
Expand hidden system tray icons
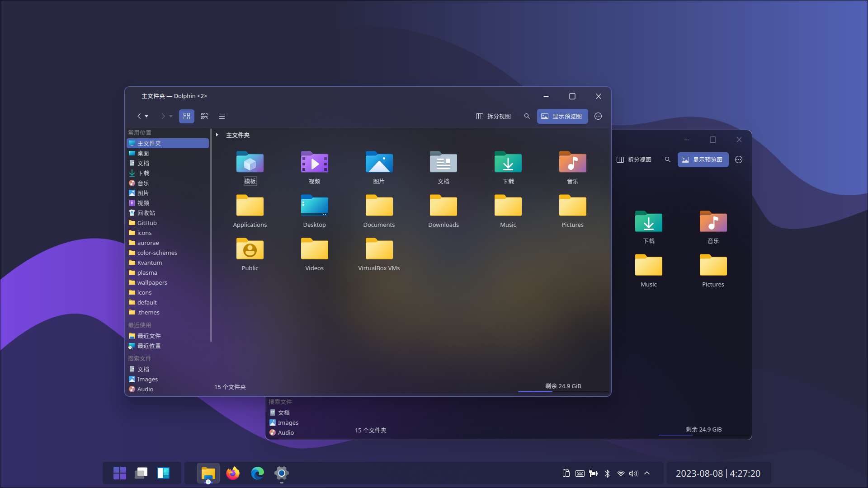[647, 473]
